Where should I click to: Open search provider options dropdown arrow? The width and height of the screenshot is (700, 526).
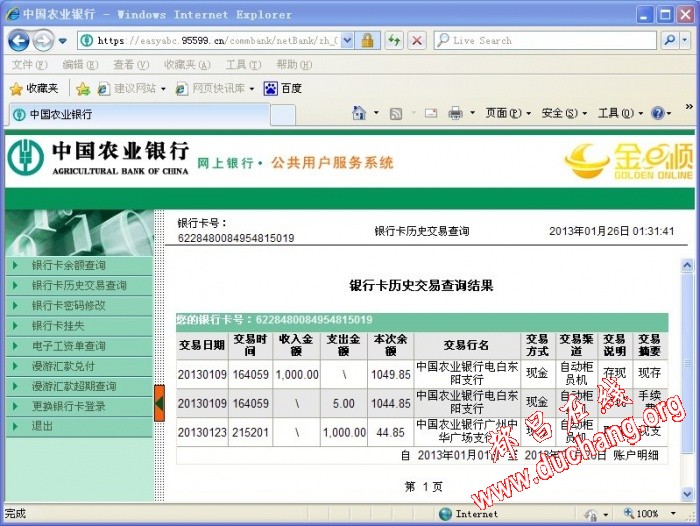click(x=685, y=41)
